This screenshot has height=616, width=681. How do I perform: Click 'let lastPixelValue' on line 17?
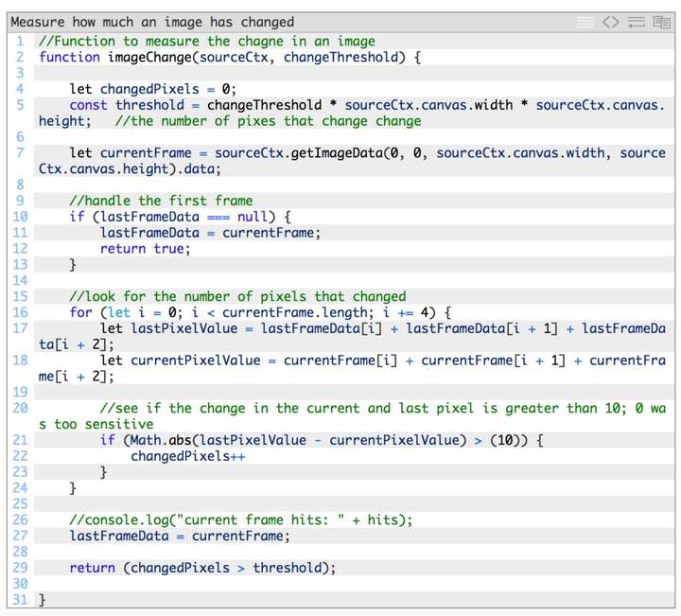169,328
